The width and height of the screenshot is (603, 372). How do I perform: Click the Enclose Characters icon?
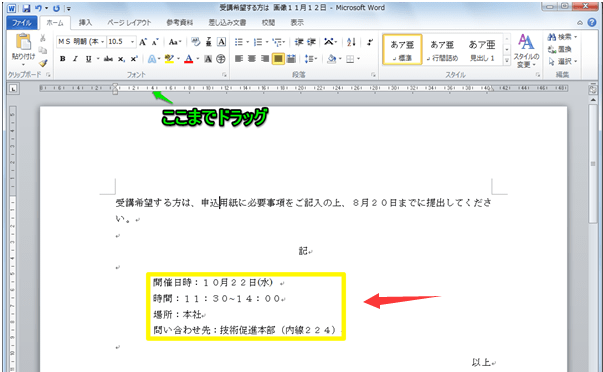pyautogui.click(x=221, y=59)
